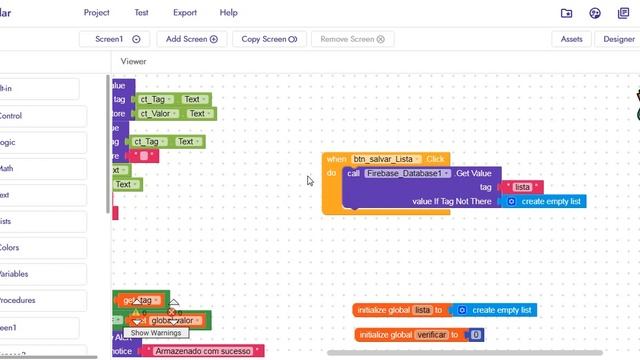Click the workspace horizontal scrollbar
The image size is (640, 360).
tap(464, 353)
